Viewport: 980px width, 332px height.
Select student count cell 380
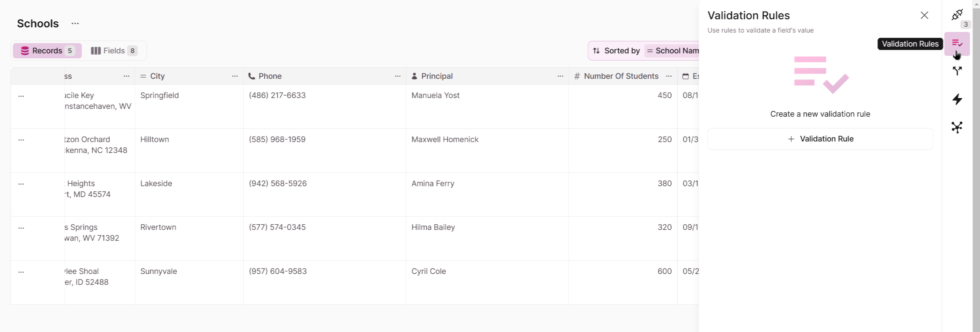click(623, 194)
